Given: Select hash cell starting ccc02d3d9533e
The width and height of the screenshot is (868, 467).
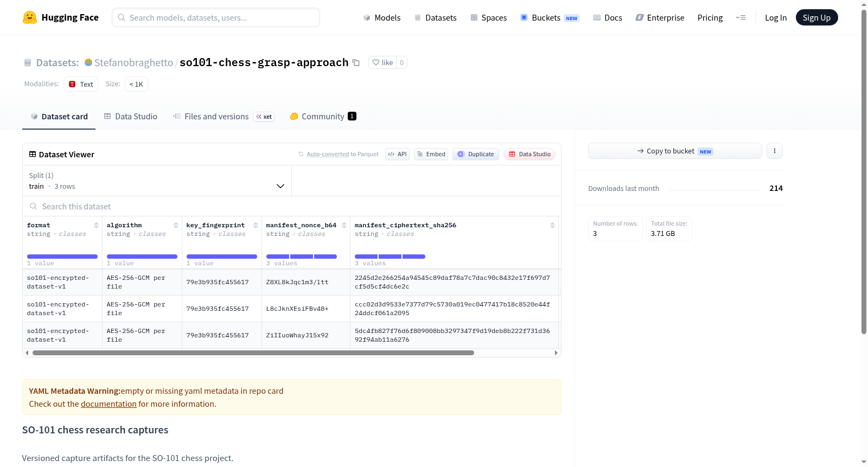Looking at the screenshot, I should click(455, 309).
